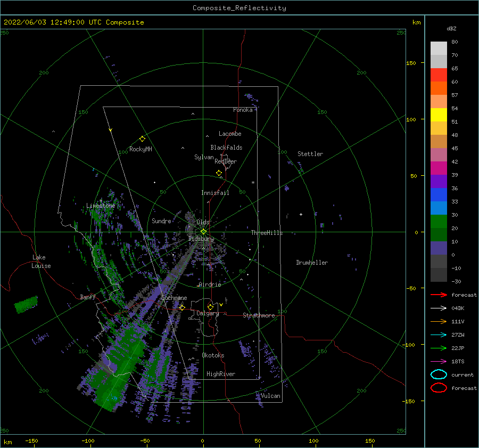This screenshot has width=479, height=448.
Task: Click the 80 value on the dBZ scale
Action: pyautogui.click(x=455, y=42)
